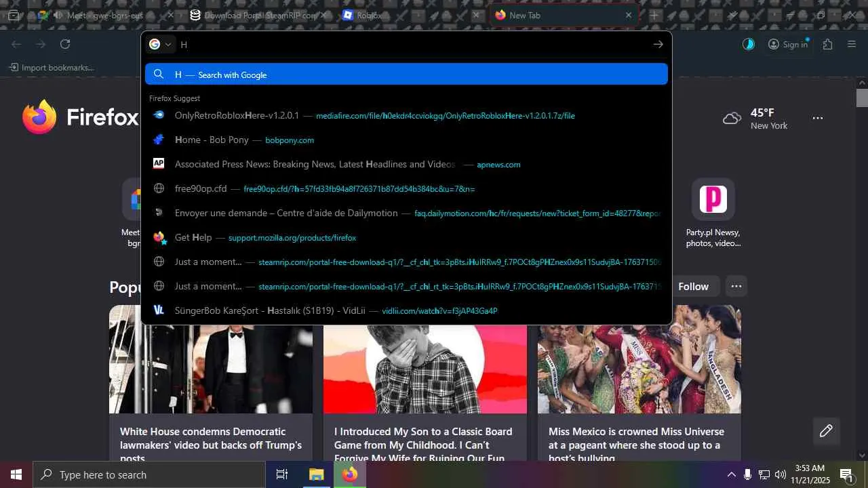
Task: Open the Miss Universe article thumbnail
Action: [x=639, y=359]
